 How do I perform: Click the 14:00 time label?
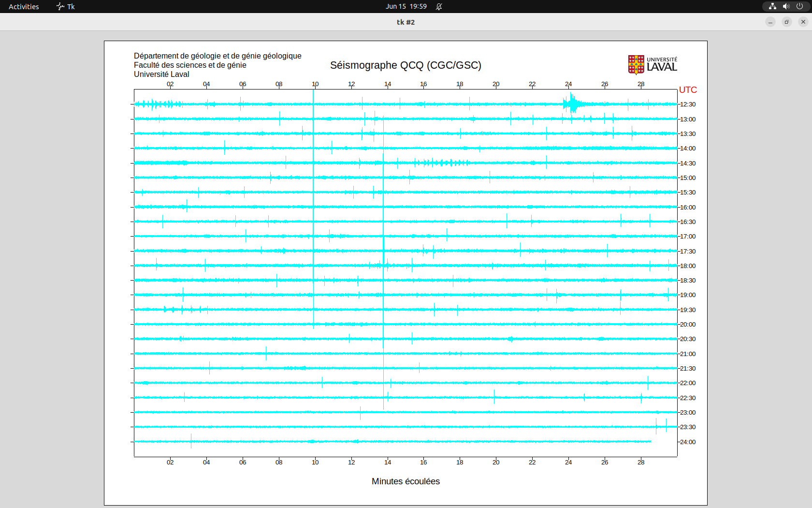pyautogui.click(x=688, y=149)
